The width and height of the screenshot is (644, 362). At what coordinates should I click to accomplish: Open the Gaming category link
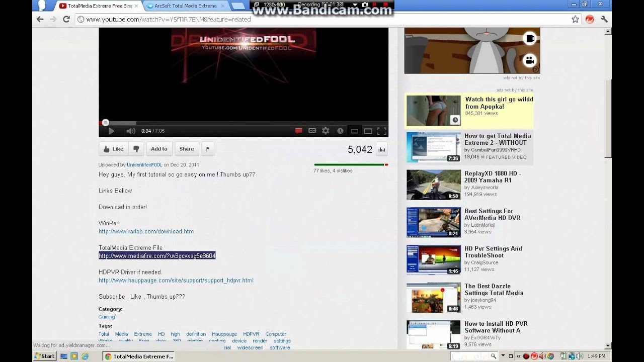pos(107,317)
